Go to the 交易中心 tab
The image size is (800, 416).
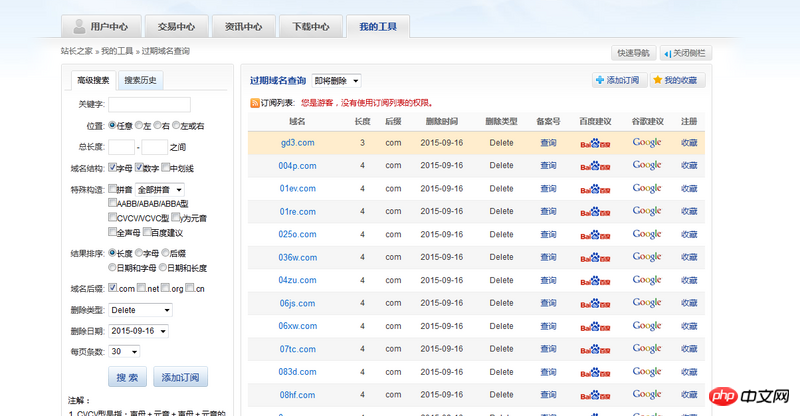pos(176,27)
